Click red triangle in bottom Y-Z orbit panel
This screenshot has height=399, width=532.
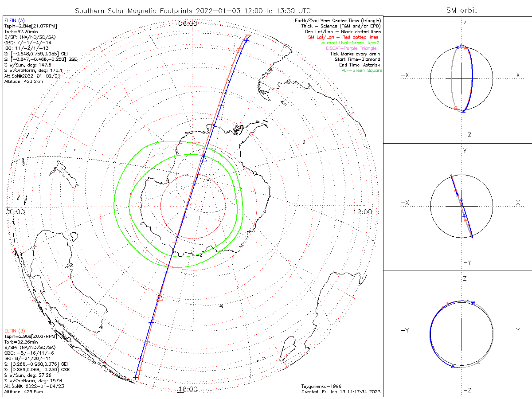478,363
